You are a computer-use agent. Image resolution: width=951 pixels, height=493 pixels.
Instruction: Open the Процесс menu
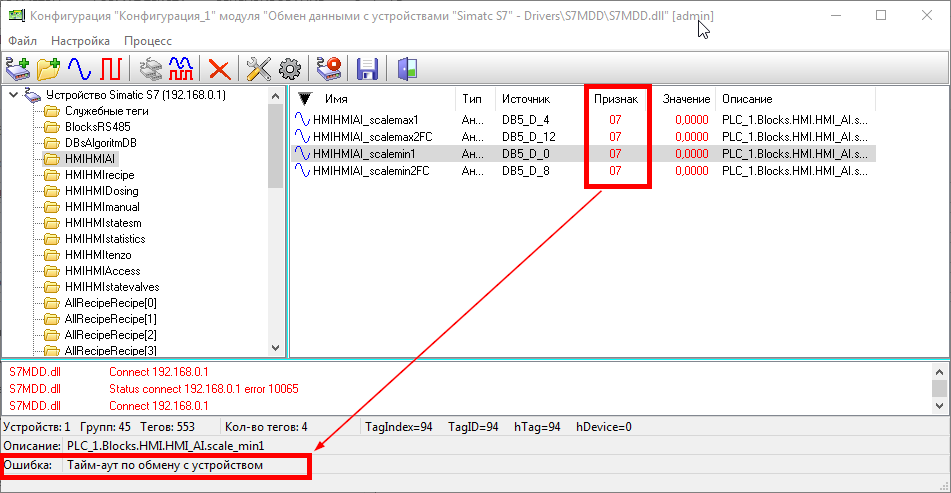click(x=148, y=41)
